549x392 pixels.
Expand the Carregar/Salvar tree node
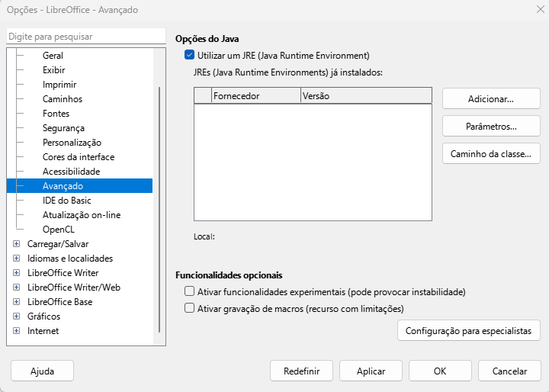click(x=17, y=243)
